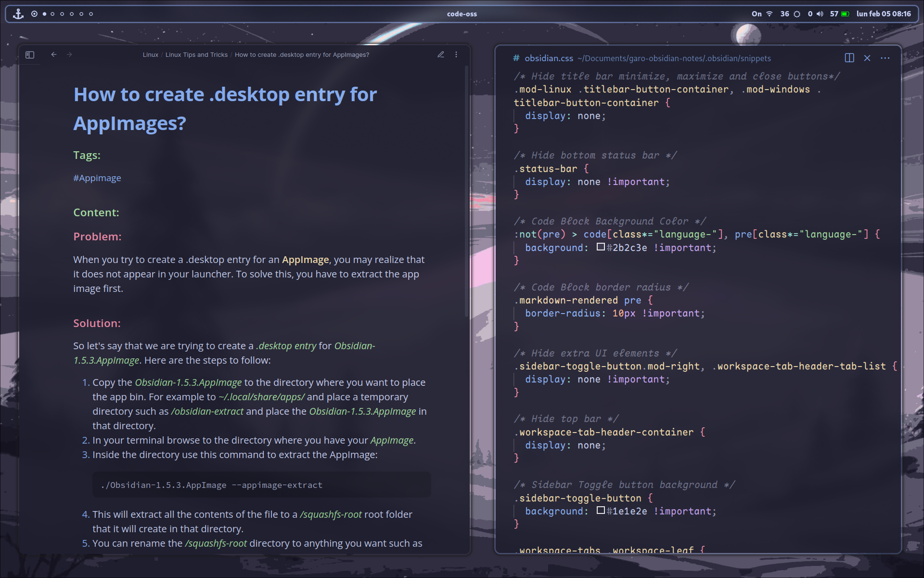The image size is (924, 578).
Task: Close the obsidian.css editor
Action: point(867,58)
